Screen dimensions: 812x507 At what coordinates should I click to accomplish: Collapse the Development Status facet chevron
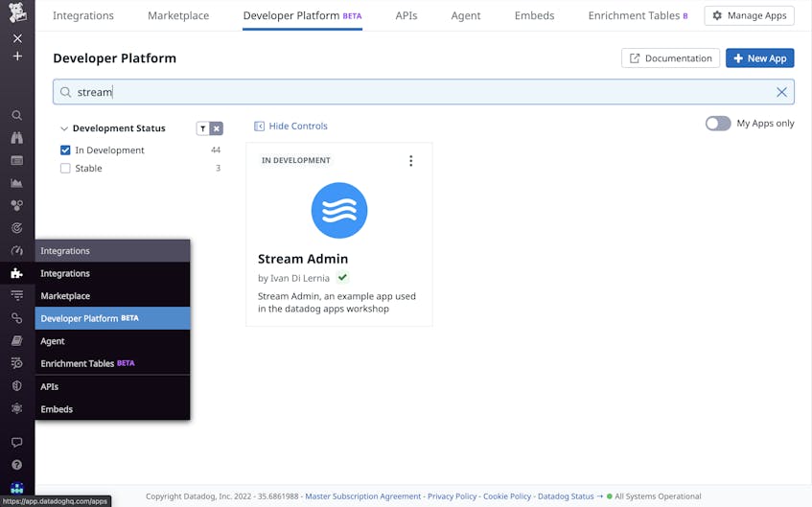click(x=64, y=128)
